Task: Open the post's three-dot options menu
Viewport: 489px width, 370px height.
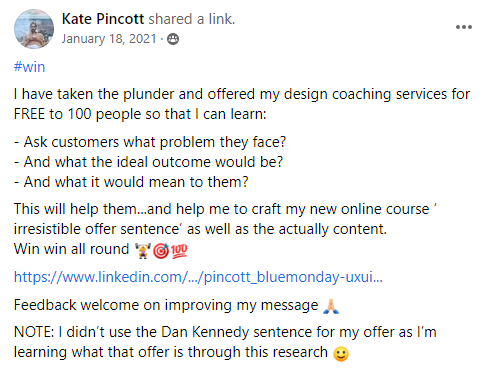Action: 464,27
